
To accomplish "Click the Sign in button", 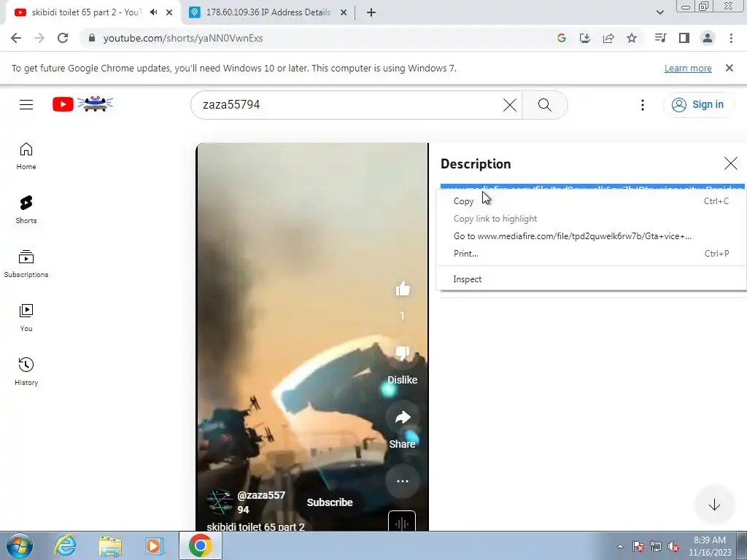I will 698,105.
